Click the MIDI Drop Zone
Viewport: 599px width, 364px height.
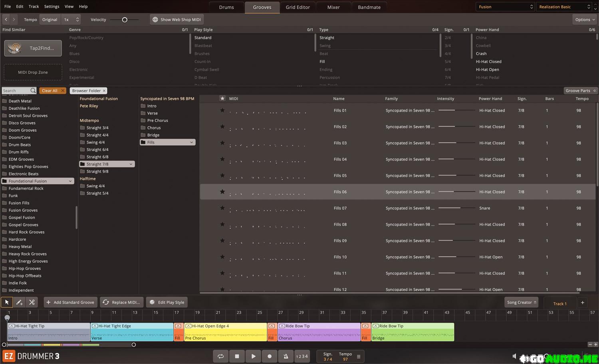point(33,72)
